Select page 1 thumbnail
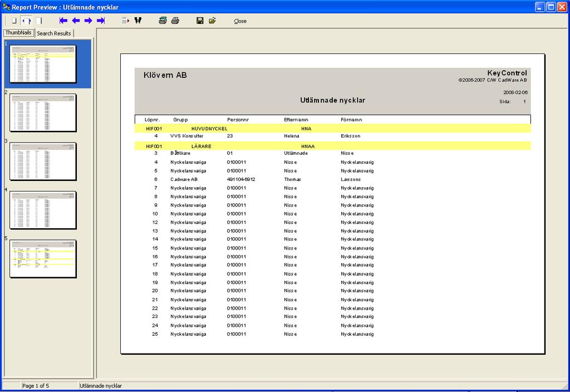 click(x=43, y=64)
